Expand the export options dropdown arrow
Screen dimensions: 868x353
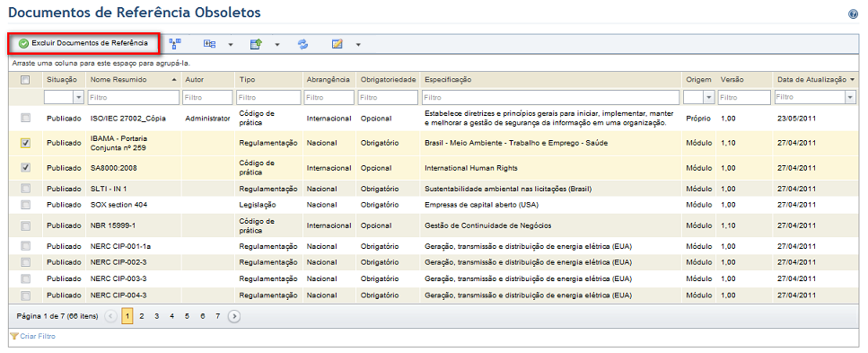276,44
